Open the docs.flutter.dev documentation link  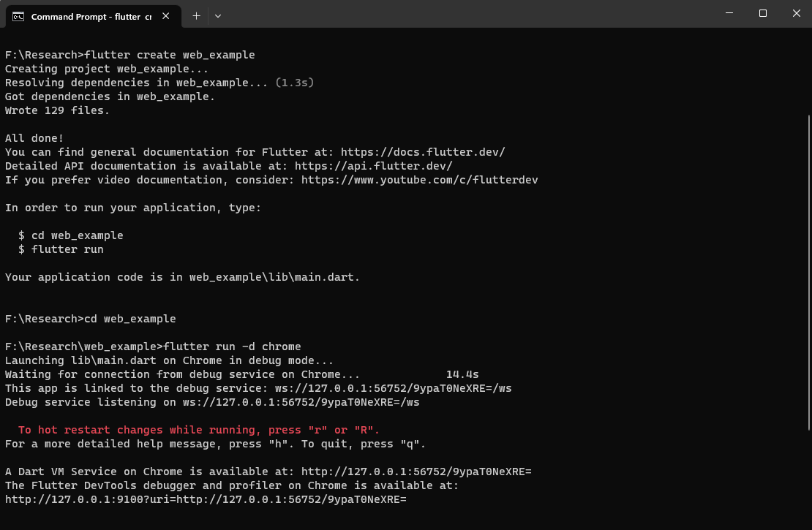(423, 152)
